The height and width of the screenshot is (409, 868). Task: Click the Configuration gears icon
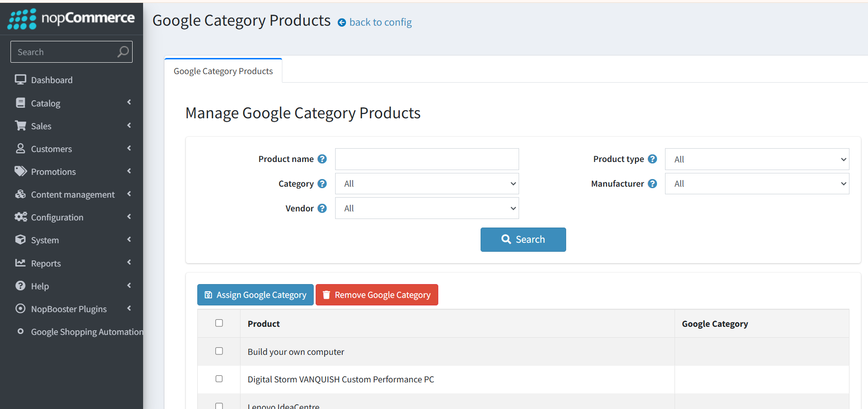point(20,217)
